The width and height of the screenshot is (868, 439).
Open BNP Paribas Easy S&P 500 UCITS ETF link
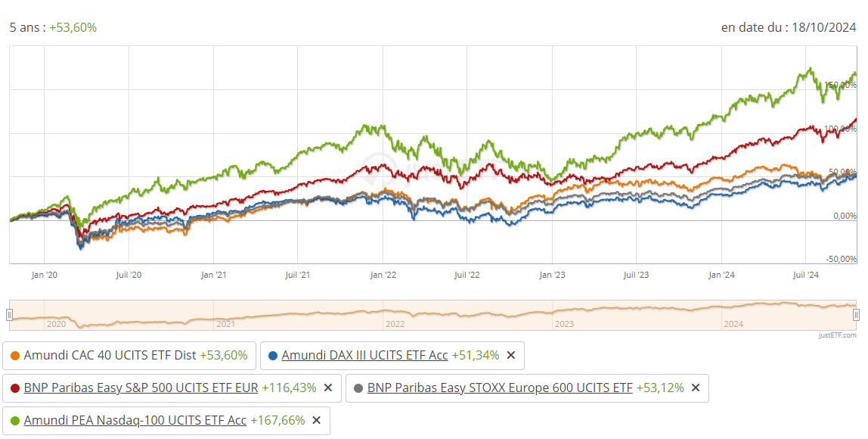pyautogui.click(x=141, y=388)
